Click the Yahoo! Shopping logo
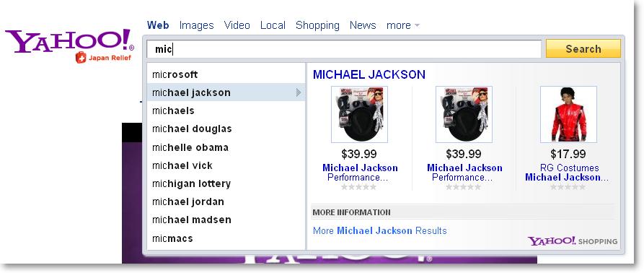Viewport: 644px width, 273px height. (573, 241)
